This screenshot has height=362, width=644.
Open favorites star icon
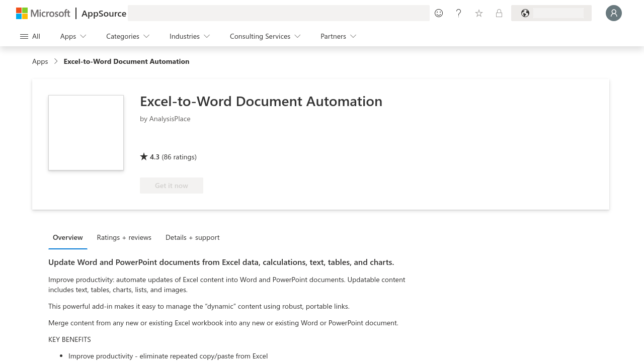click(479, 13)
